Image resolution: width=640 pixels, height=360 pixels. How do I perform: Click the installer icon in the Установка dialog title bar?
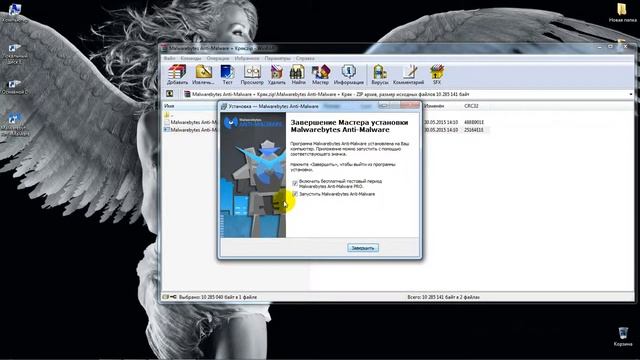pyautogui.click(x=224, y=107)
